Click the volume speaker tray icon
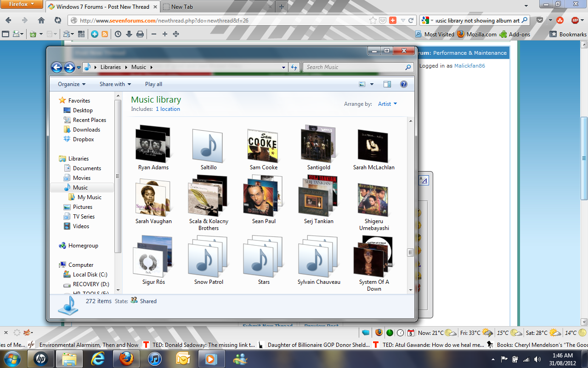This screenshot has height=368, width=588. tap(537, 359)
